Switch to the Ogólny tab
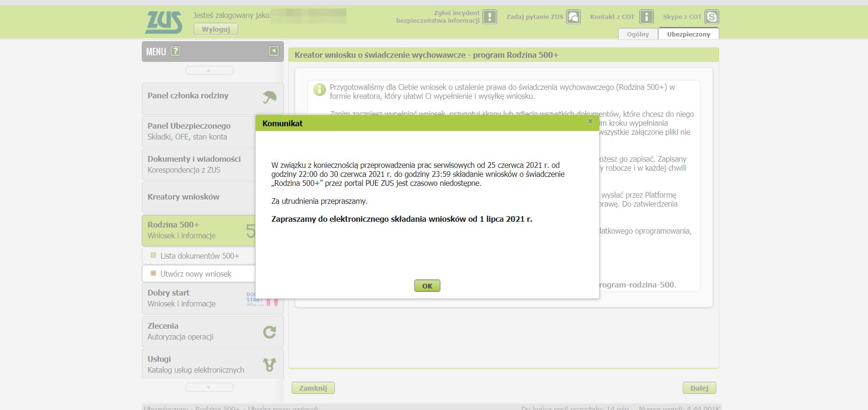Screen dimensions: 868x410 point(638,34)
